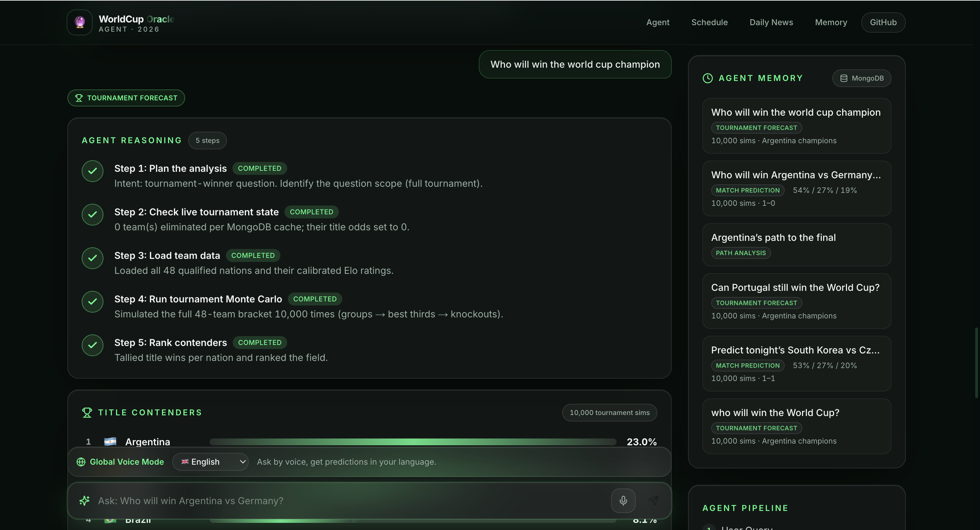
Task: Click the '10,000 sims · 1–1' text
Action: click(743, 378)
